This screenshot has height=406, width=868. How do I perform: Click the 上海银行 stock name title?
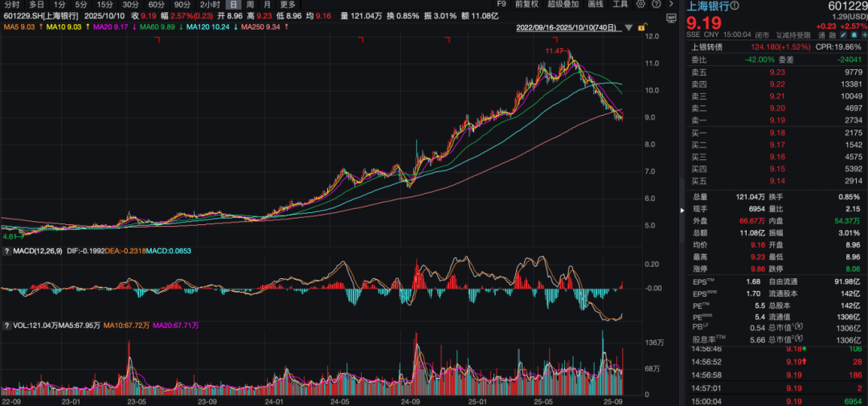[x=707, y=6]
